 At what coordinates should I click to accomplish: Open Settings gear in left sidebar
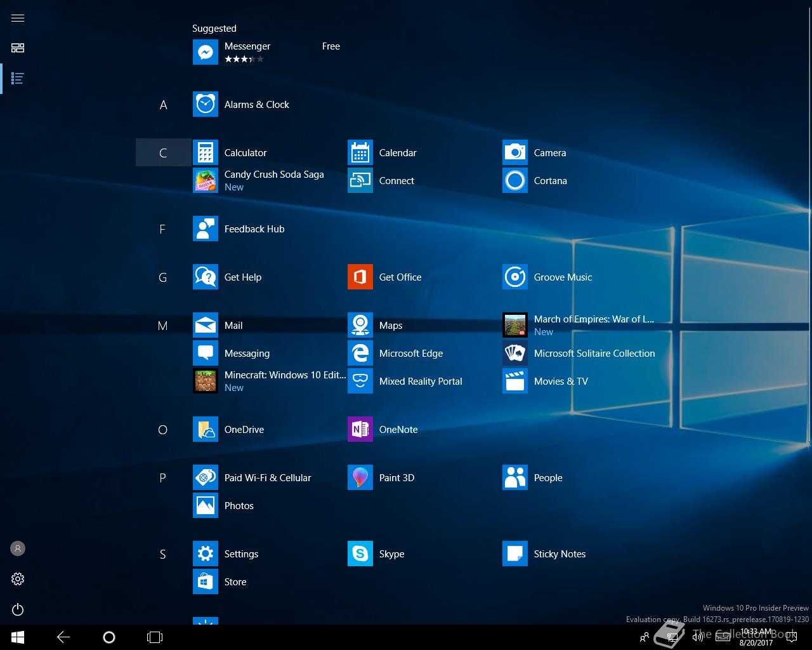18,579
